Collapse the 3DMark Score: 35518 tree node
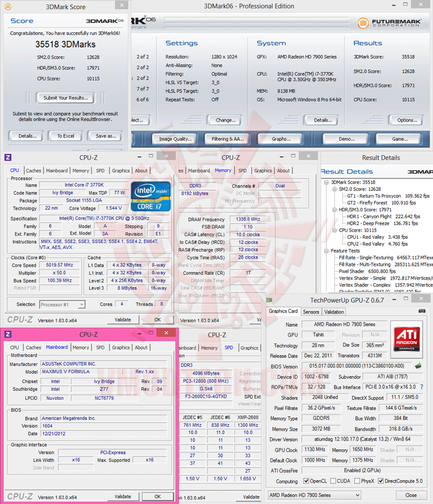The width and height of the screenshot is (433, 504). pos(327,182)
